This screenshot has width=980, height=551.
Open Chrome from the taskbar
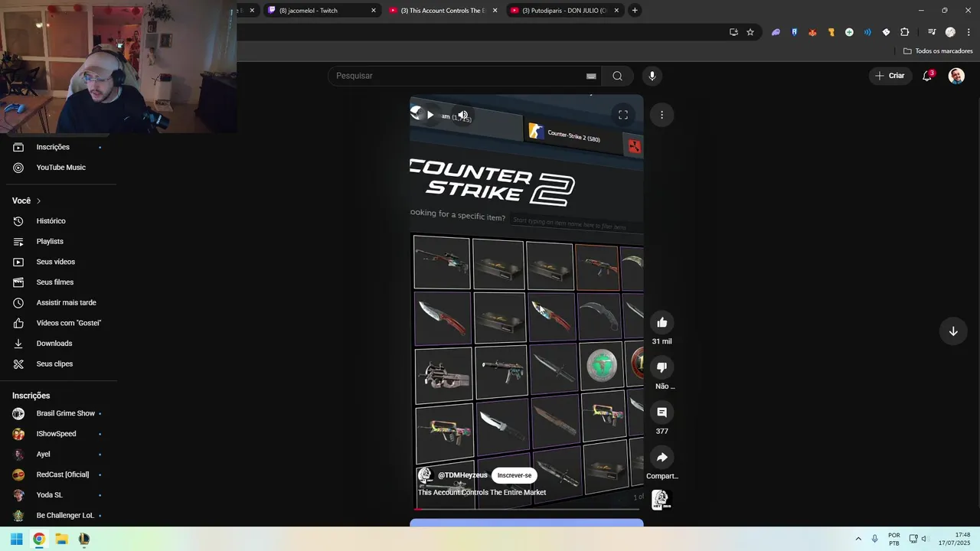[x=39, y=539]
